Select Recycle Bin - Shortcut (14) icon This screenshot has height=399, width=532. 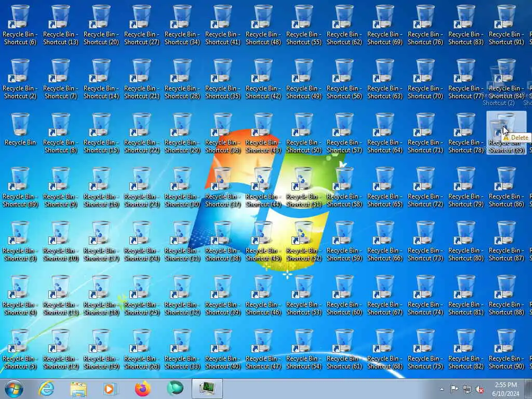101,79
